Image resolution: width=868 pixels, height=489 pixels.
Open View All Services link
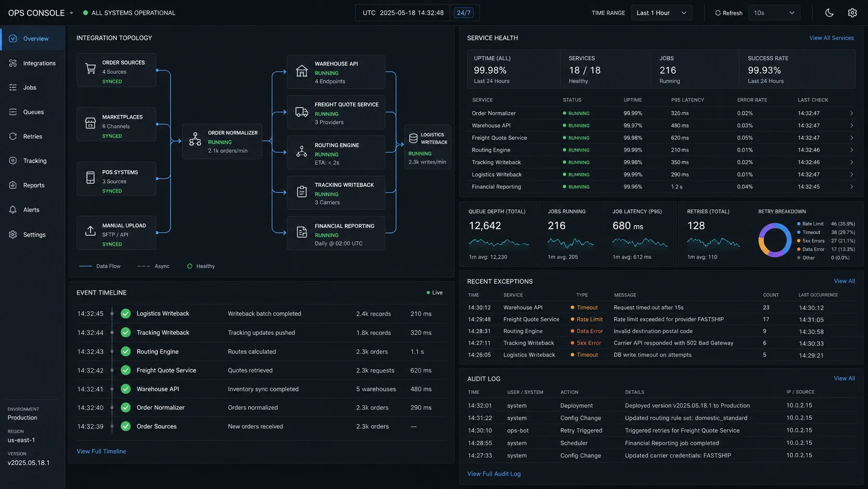click(x=831, y=38)
